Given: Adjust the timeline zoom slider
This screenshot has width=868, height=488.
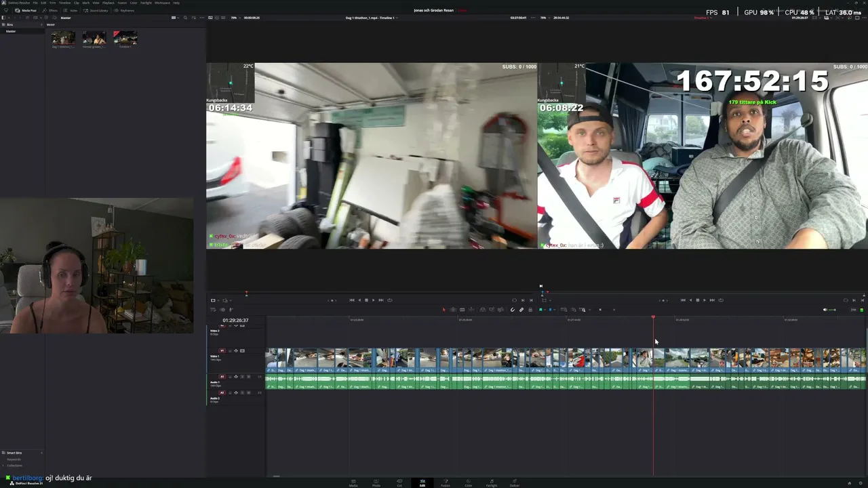Looking at the screenshot, I should (x=599, y=310).
